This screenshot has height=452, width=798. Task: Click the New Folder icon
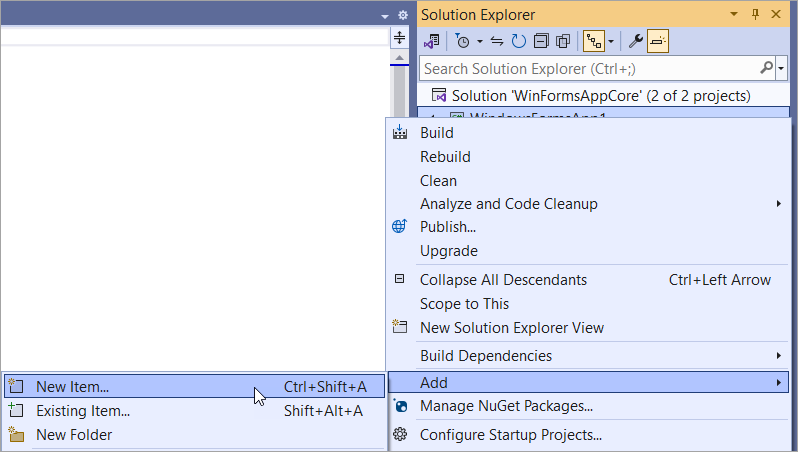pos(16,434)
